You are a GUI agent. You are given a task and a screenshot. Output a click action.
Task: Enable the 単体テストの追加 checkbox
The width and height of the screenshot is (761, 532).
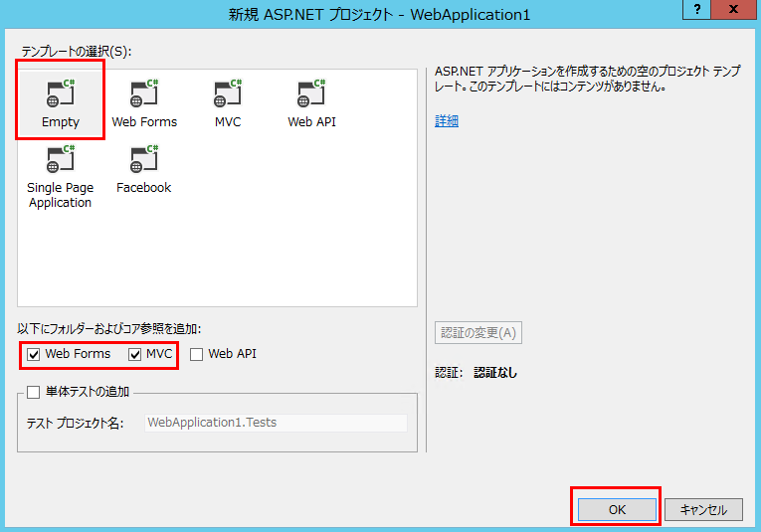[x=34, y=392]
